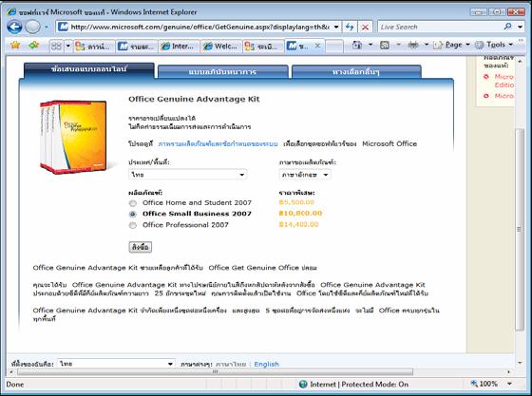Open the blue system requirements link

[218, 143]
